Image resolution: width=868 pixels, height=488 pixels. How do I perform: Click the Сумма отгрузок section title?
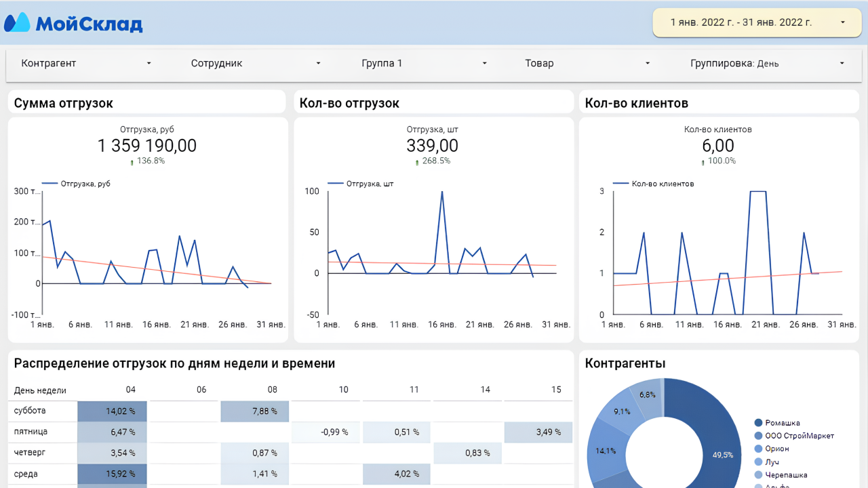[x=64, y=103]
